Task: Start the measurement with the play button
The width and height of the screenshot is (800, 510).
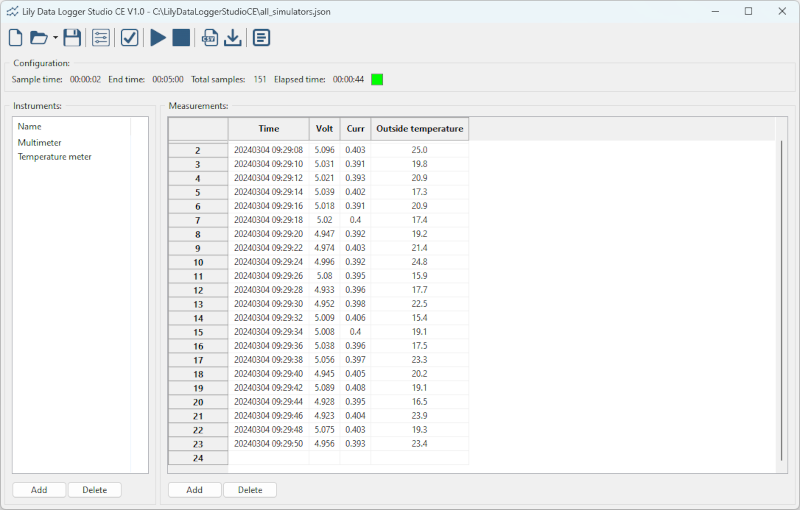Action: coord(158,38)
